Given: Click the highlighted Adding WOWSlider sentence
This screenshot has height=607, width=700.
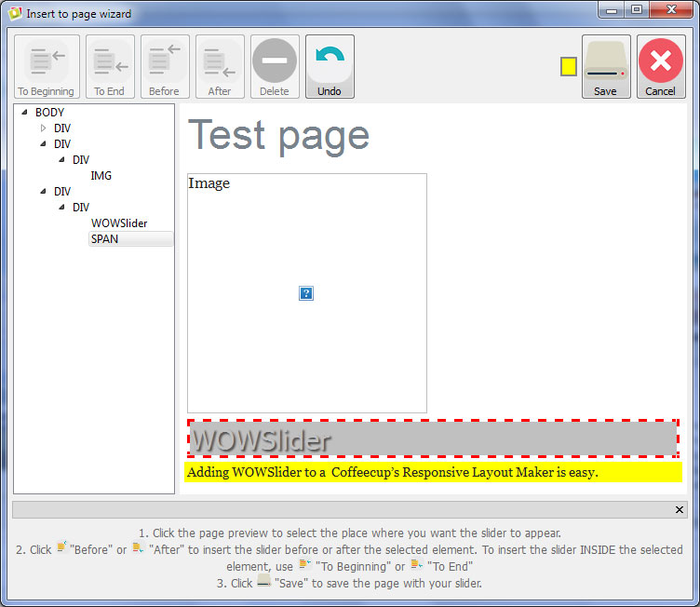Looking at the screenshot, I should pyautogui.click(x=433, y=472).
